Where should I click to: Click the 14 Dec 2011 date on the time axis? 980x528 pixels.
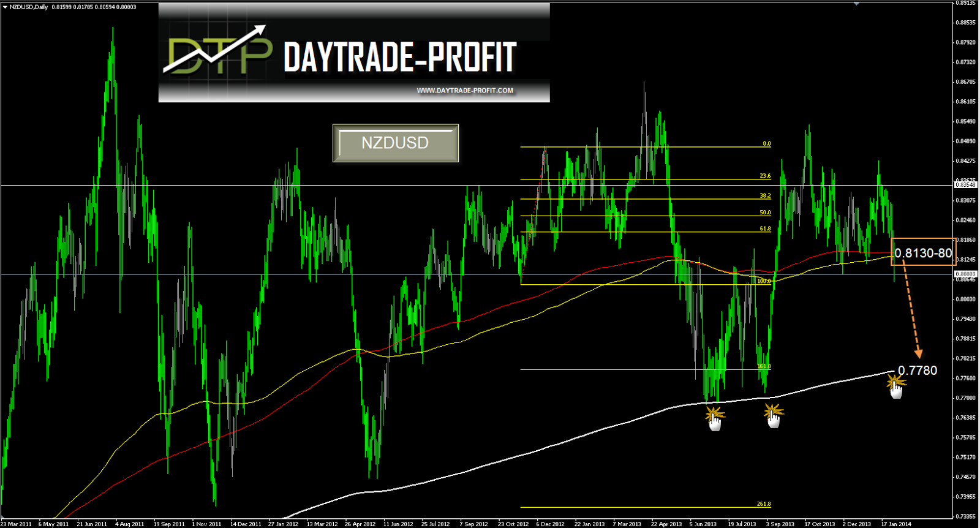(x=246, y=524)
